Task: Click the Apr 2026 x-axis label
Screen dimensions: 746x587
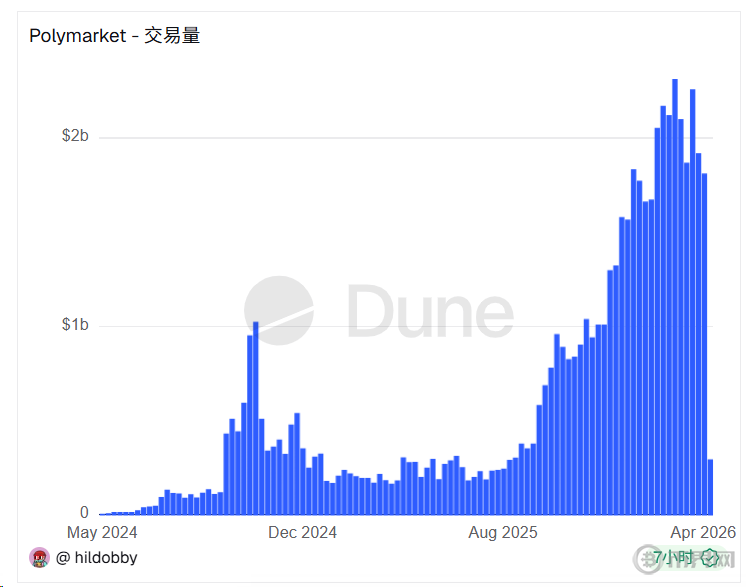Action: (x=703, y=532)
